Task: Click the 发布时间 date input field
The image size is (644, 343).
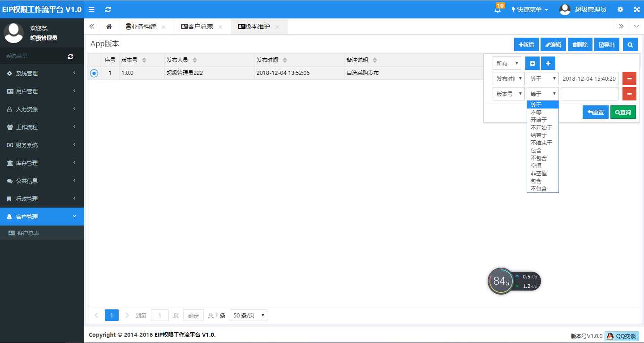Action: point(589,78)
